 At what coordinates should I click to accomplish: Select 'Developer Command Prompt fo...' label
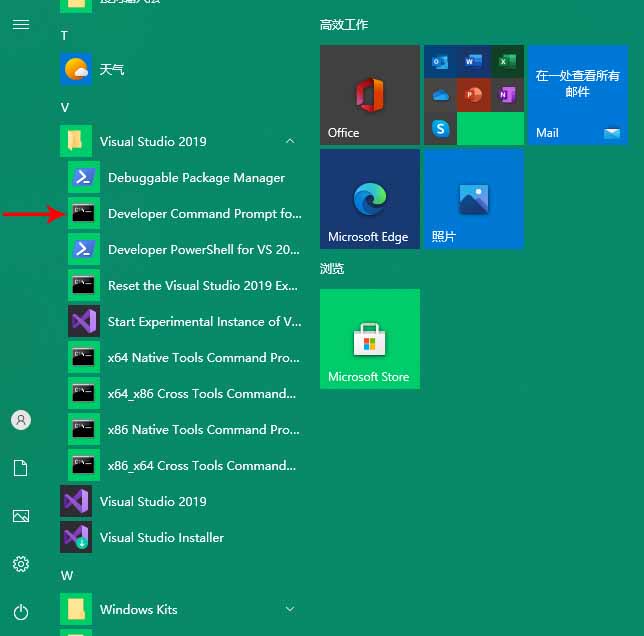205,214
